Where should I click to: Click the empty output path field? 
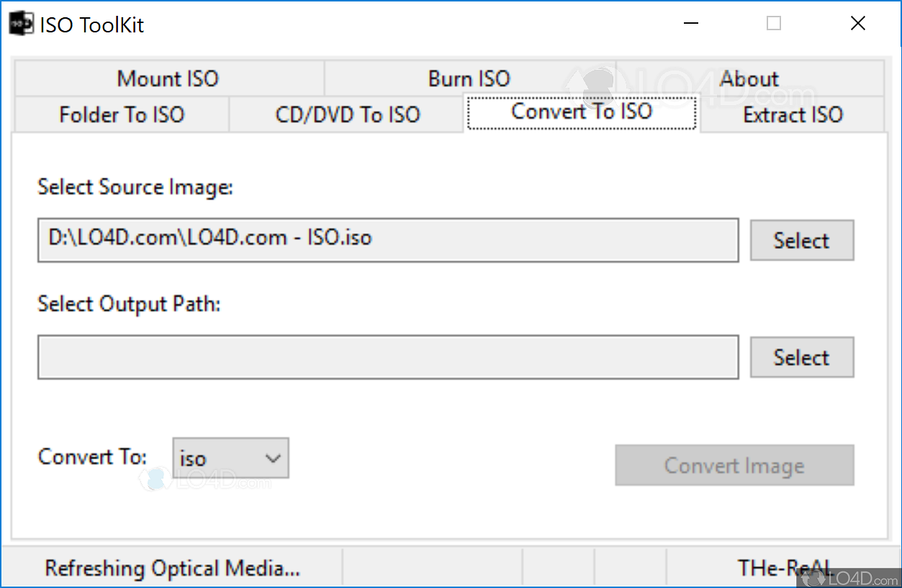[388, 356]
